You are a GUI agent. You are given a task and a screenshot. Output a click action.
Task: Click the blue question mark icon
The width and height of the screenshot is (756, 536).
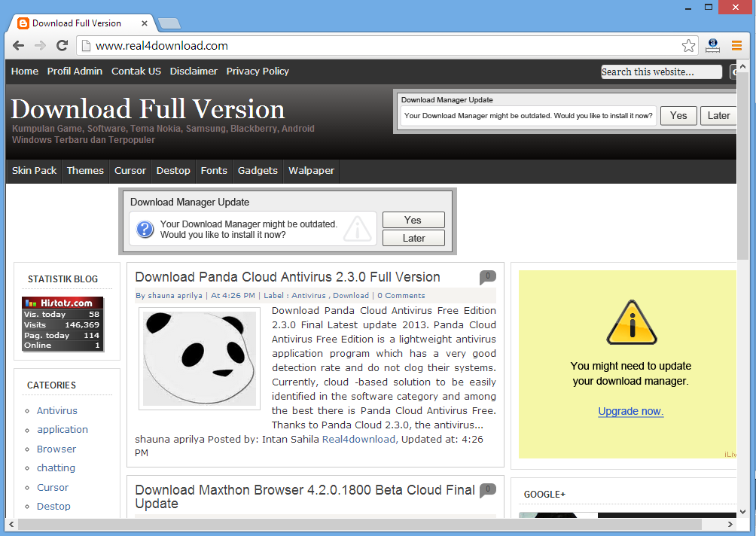point(145,229)
